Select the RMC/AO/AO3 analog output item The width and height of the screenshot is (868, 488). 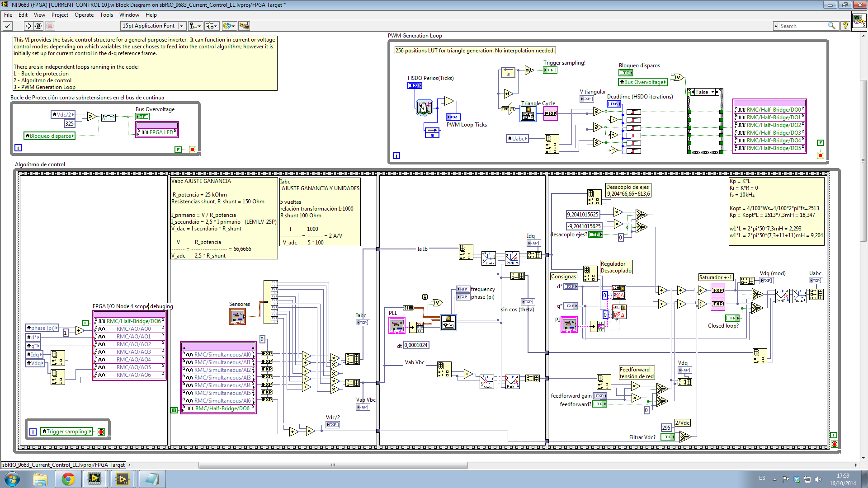click(129, 352)
